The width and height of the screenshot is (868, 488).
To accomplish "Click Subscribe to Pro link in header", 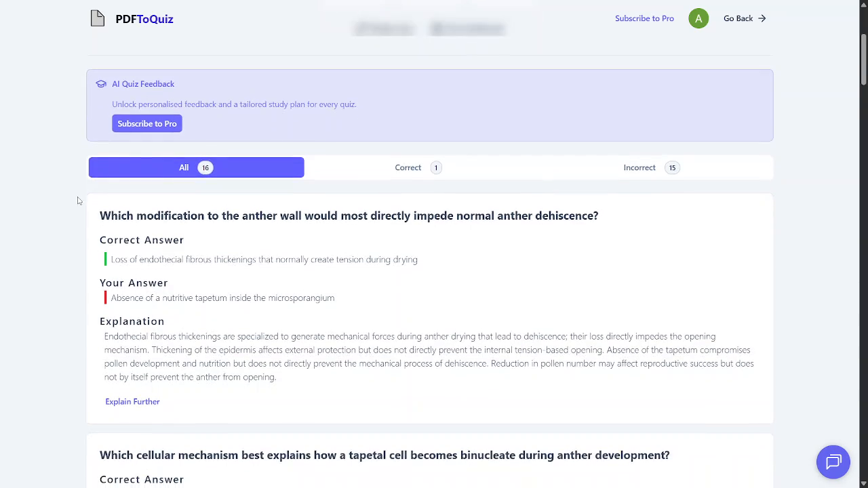I will tap(644, 18).
